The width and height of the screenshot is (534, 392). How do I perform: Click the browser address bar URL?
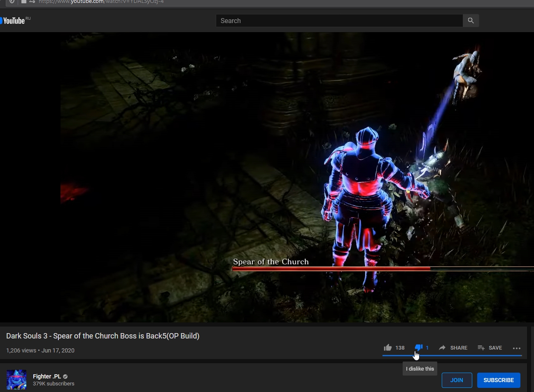pyautogui.click(x=101, y=2)
